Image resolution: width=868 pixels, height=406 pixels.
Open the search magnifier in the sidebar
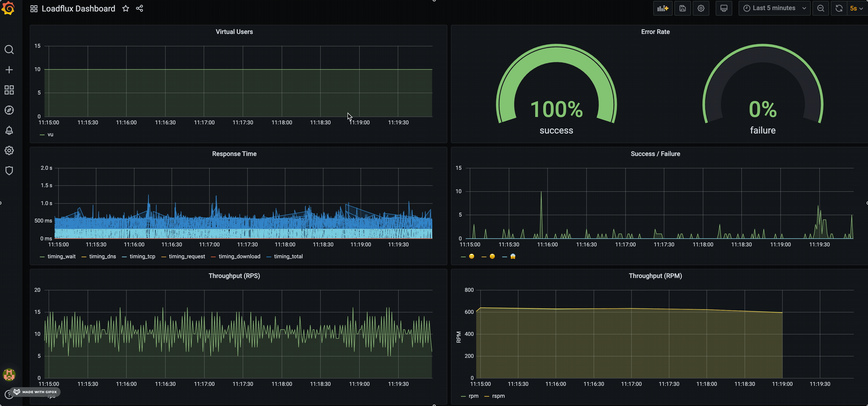(x=9, y=50)
